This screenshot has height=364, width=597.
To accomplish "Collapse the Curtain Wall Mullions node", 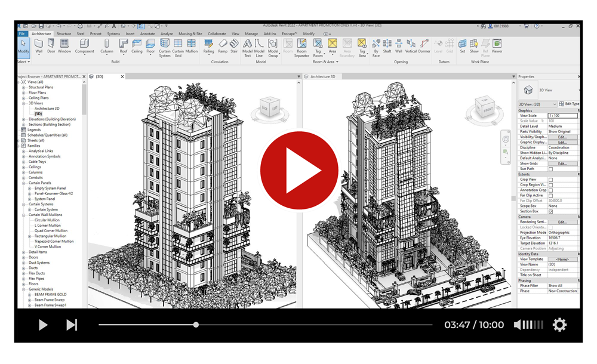I will (24, 215).
